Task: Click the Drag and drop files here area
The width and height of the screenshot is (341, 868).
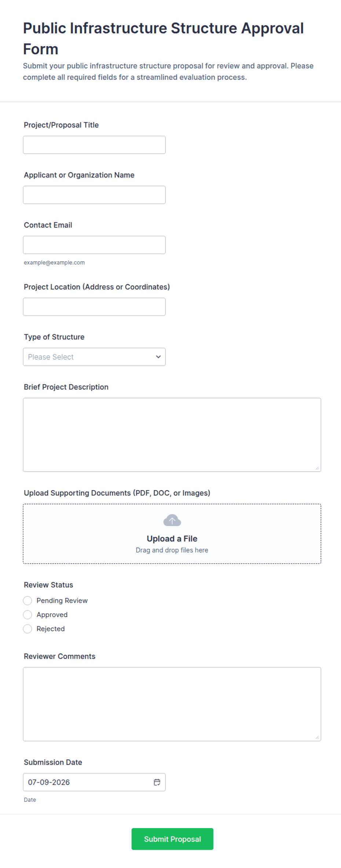Action: (172, 550)
